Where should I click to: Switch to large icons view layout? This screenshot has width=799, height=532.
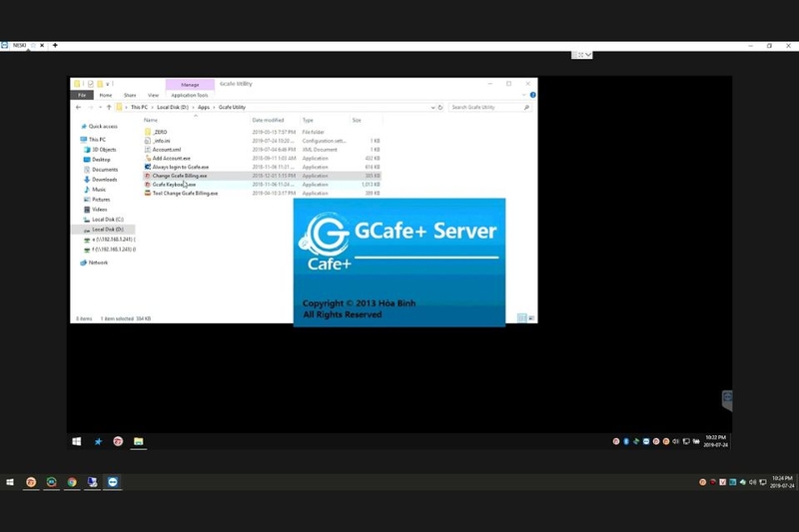coord(531,318)
